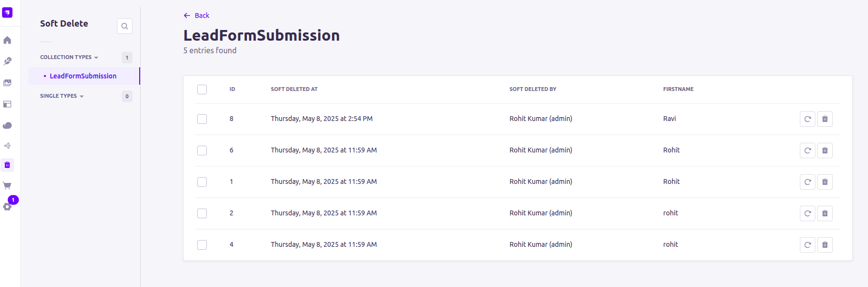Restore entry with ID 8
This screenshot has height=287, width=868.
(807, 119)
